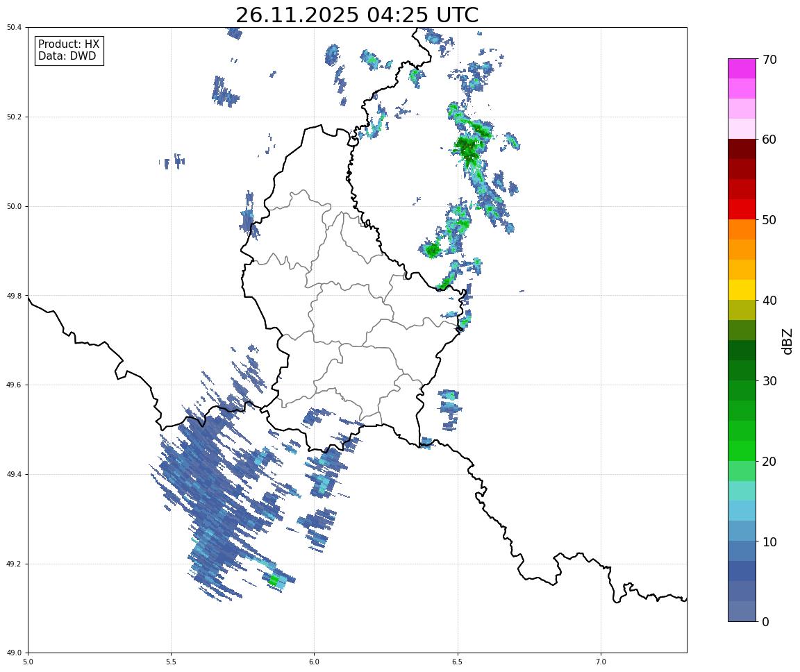Click the longitude tick label 5.0

coord(28,662)
